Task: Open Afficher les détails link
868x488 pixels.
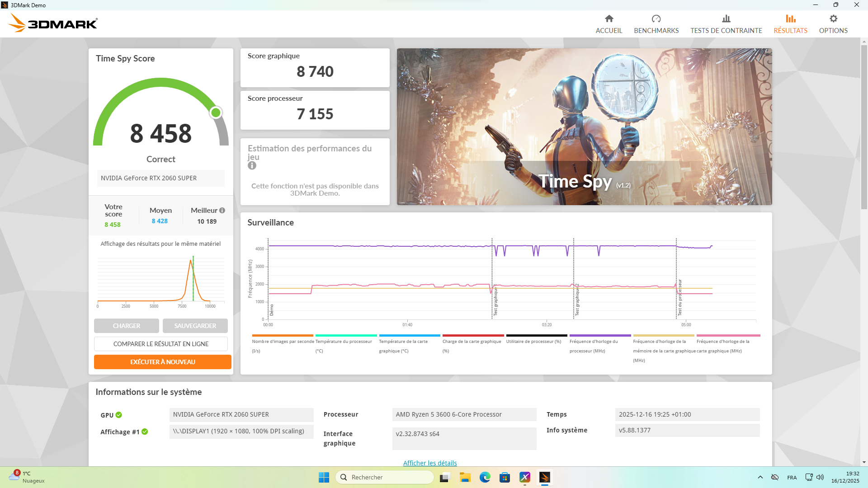Action: point(430,463)
